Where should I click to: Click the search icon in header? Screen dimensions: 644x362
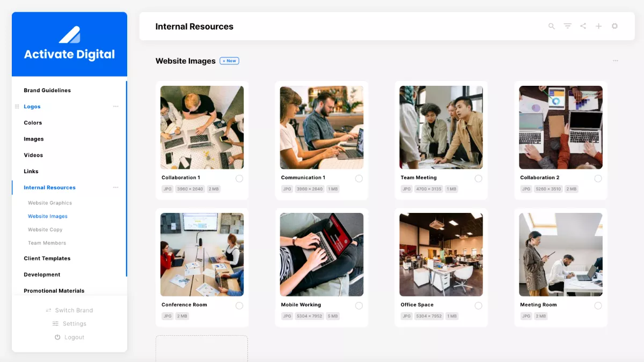pos(551,26)
